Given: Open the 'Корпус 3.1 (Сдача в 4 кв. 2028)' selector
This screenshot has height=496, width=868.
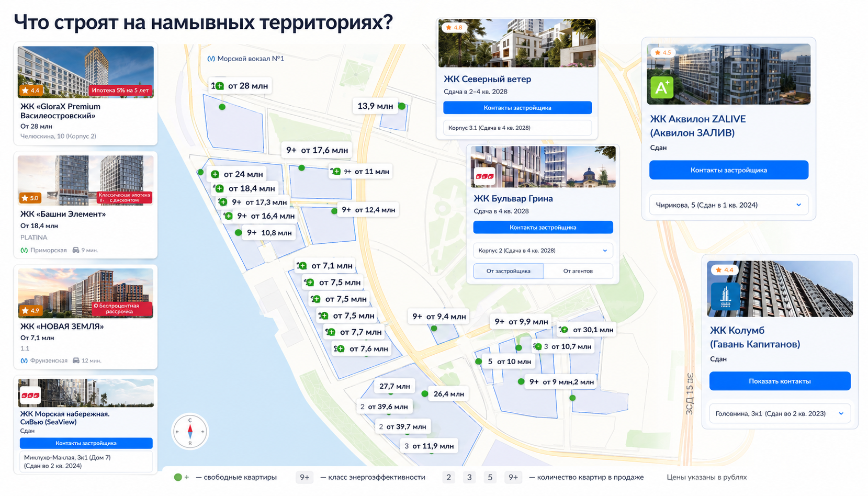Looking at the screenshot, I should (517, 128).
